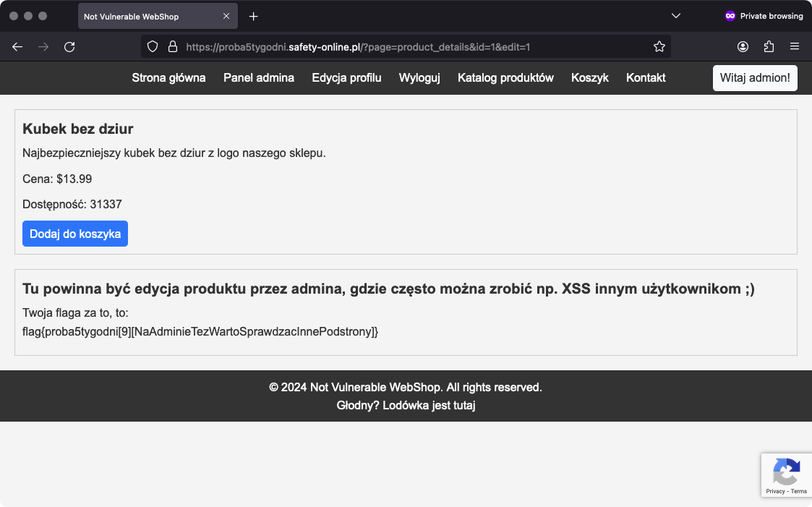Open the Firefox account icon
The image size is (812, 507).
coord(743,47)
